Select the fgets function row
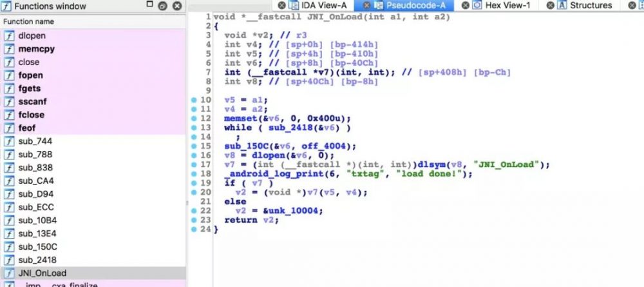Viewport: 644px width, 287px height. pos(93,88)
